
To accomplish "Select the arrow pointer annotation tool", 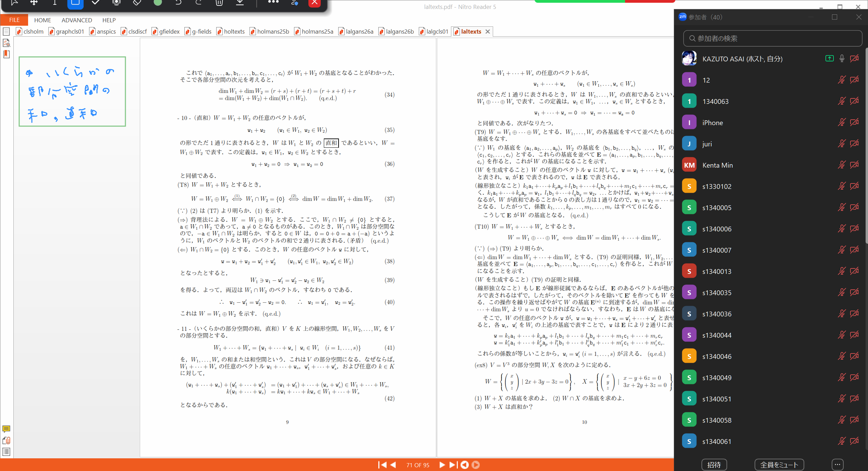I will click(x=14, y=3).
